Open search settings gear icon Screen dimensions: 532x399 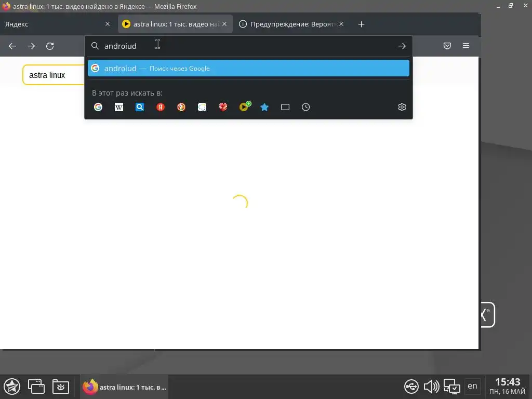402,107
